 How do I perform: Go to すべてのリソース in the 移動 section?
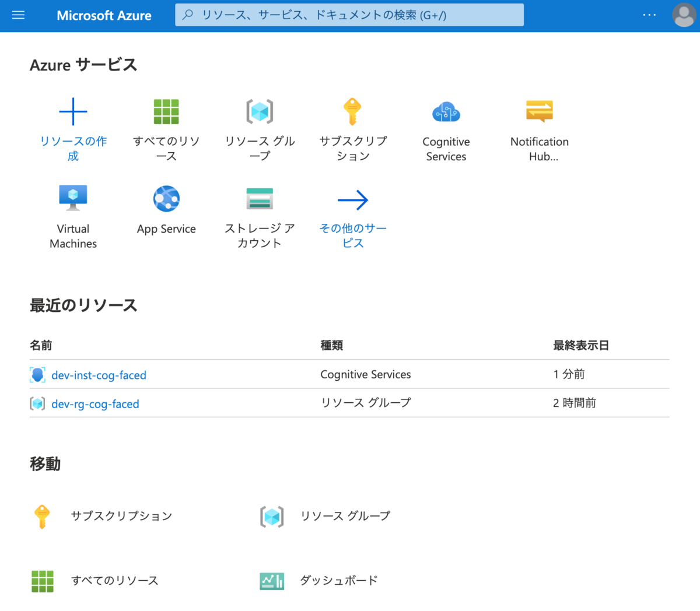coord(114,581)
